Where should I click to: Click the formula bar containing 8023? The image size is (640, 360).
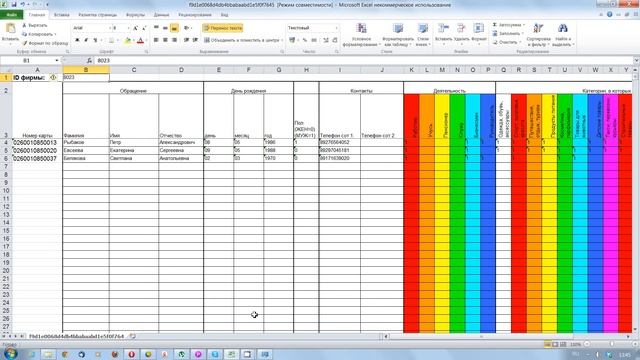pyautogui.click(x=363, y=60)
